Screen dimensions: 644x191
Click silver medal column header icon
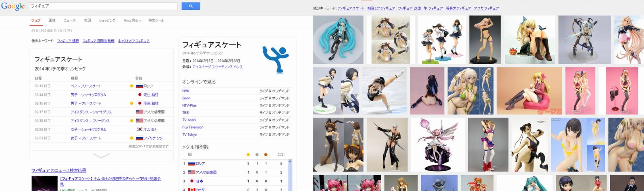tap(257, 154)
